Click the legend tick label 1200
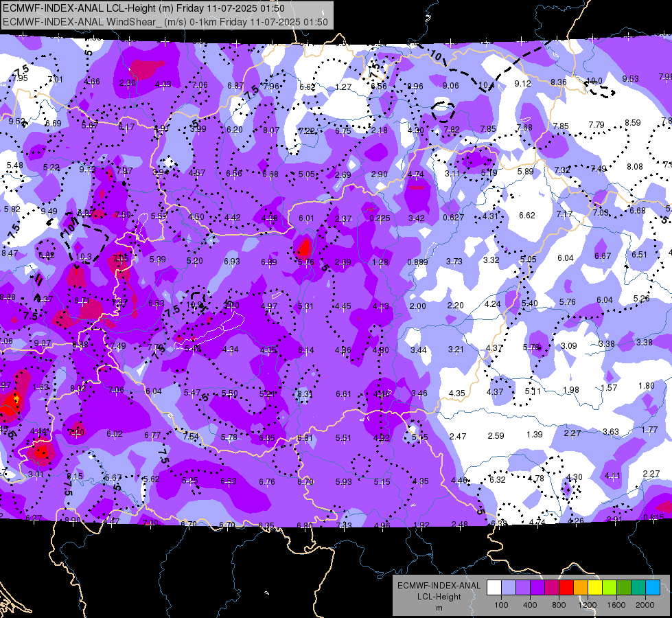672x618 pixels. (587, 605)
